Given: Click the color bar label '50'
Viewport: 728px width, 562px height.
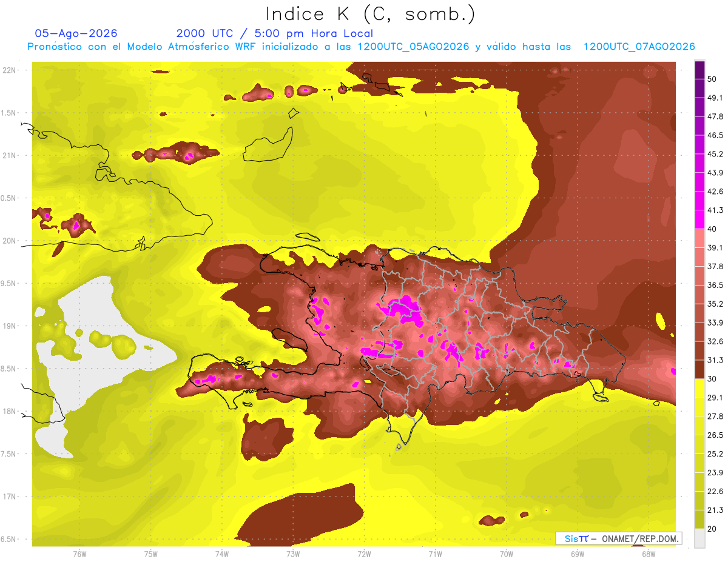Looking at the screenshot, I should [x=713, y=79].
